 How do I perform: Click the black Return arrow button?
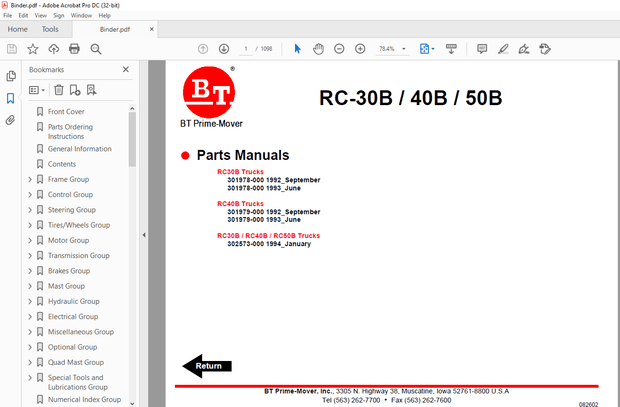click(x=207, y=366)
